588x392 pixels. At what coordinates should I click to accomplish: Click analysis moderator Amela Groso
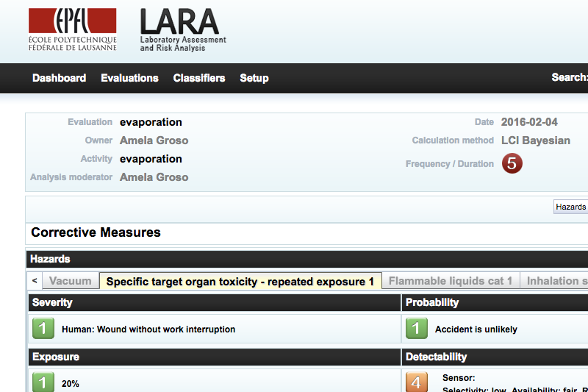click(x=154, y=177)
